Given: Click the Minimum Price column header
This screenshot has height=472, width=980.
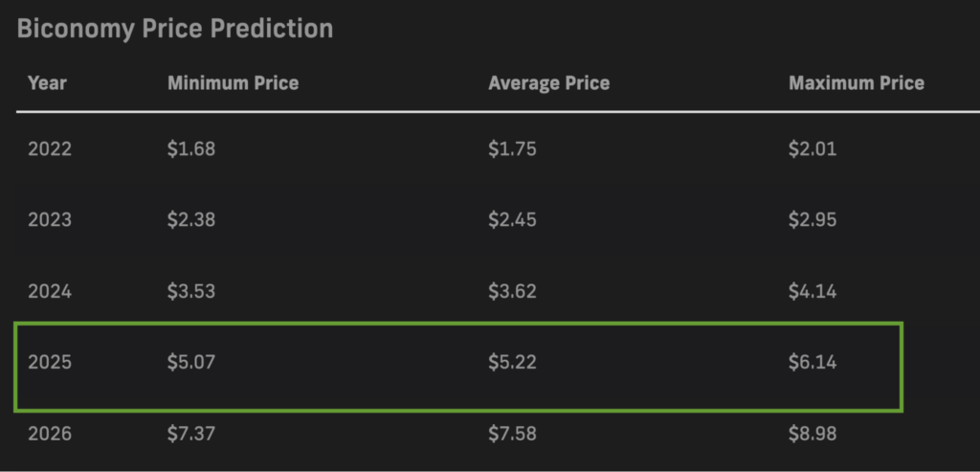Looking at the screenshot, I should tap(234, 82).
